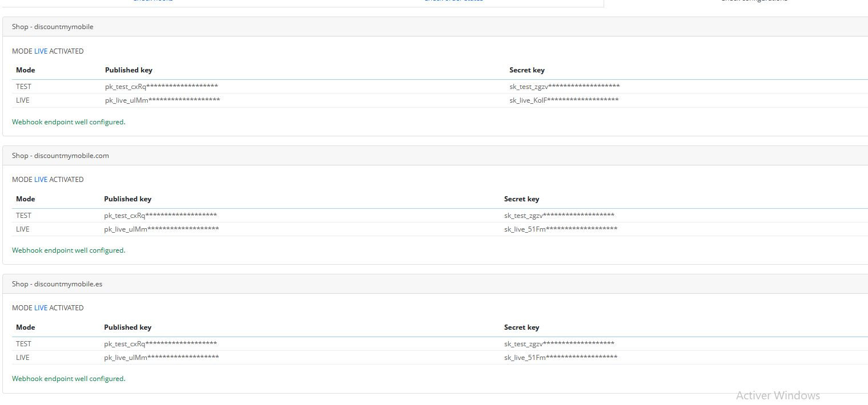The image size is (868, 405).
Task: Click blue LIVE text in first shop panel
Action: point(41,51)
